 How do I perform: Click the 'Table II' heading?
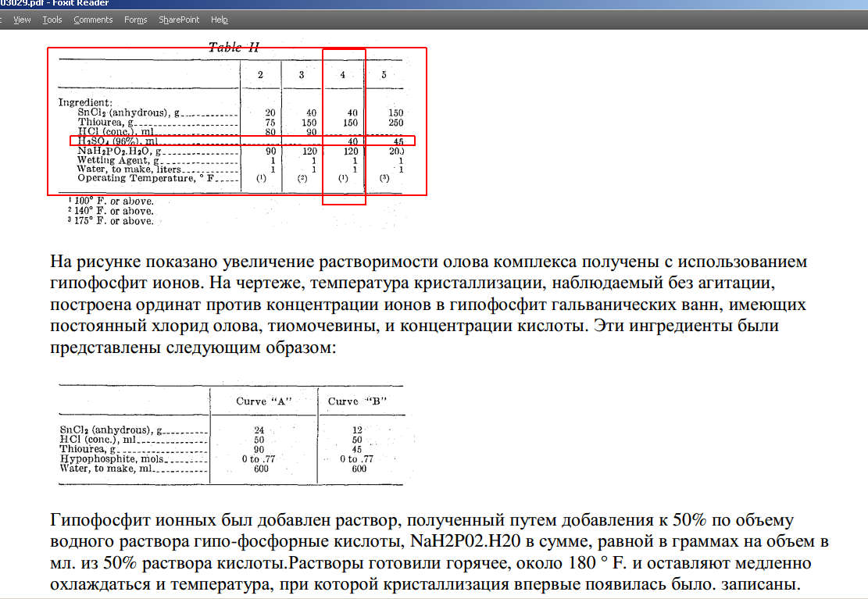[234, 48]
